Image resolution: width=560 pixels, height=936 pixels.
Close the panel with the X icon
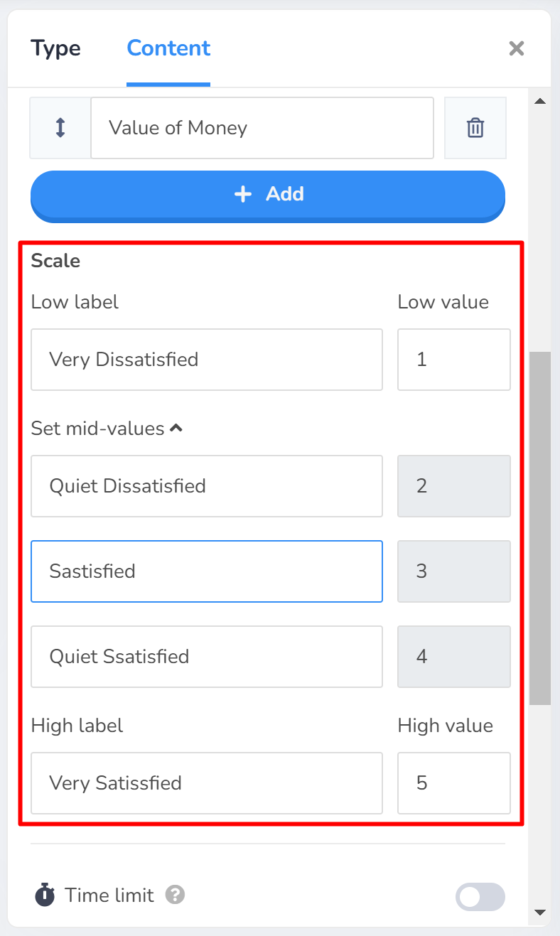tap(517, 48)
